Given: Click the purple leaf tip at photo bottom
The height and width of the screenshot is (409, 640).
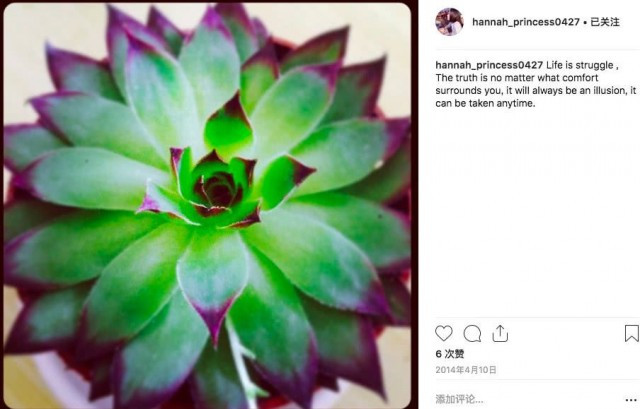Looking at the screenshot, I should click(x=214, y=322).
